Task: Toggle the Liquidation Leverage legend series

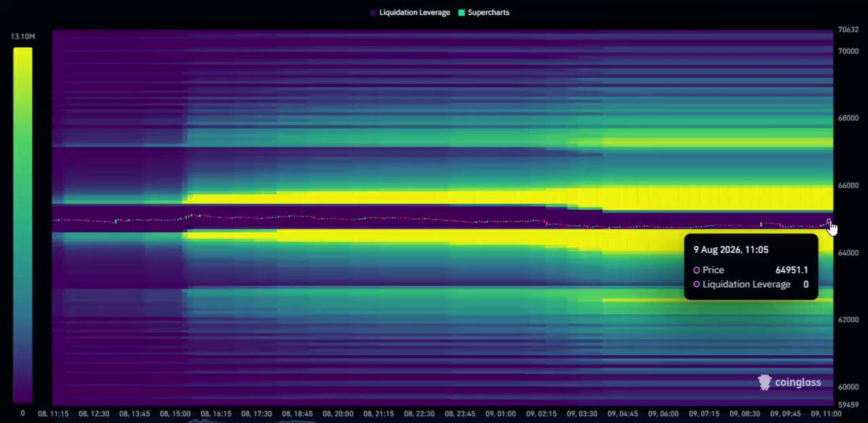Action: (409, 12)
